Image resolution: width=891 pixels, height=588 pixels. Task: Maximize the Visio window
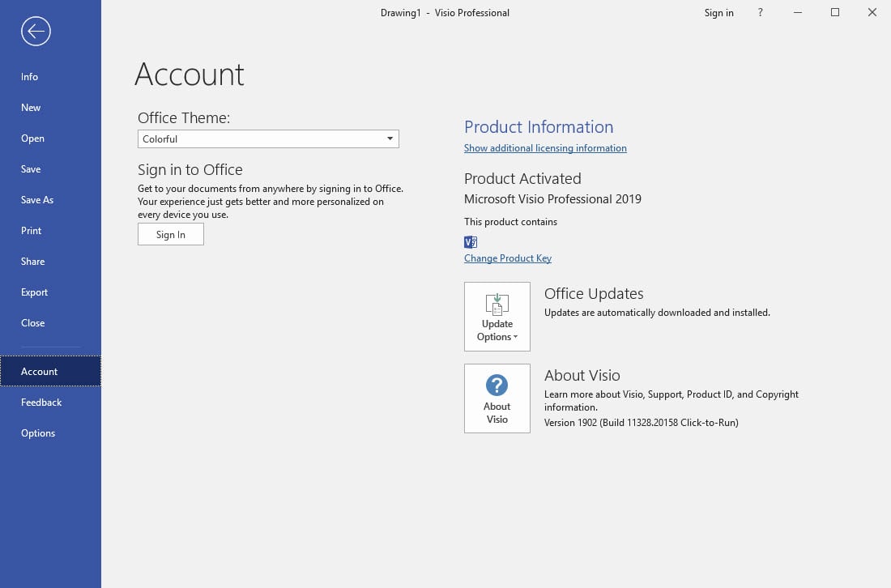pyautogui.click(x=835, y=12)
